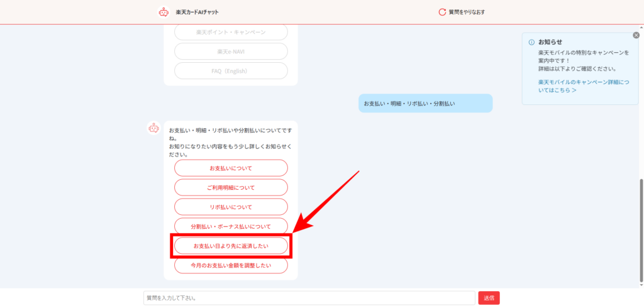644x308 pixels.
Task: Choose 今月のお支払い金額を調整したい option
Action: click(231, 266)
